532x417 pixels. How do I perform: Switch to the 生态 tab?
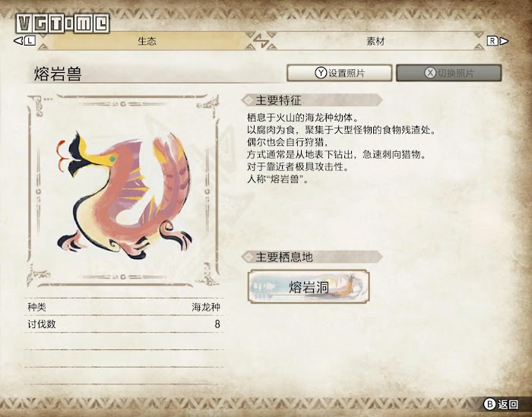147,41
